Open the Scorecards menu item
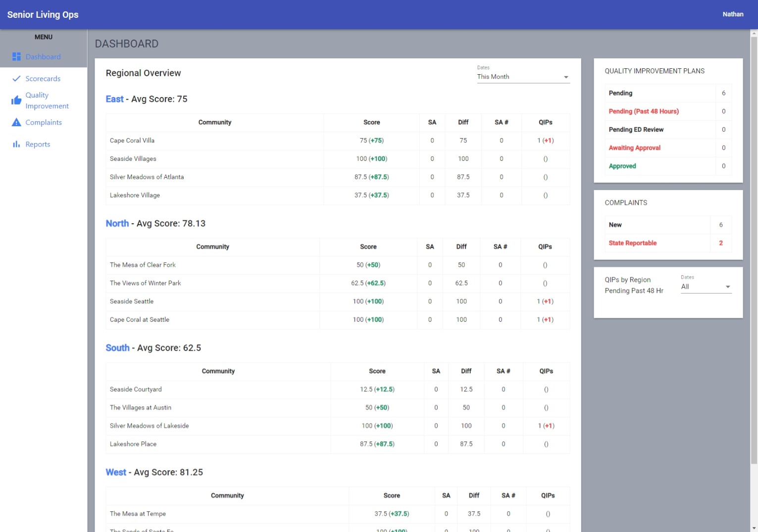758x532 pixels. pyautogui.click(x=43, y=79)
